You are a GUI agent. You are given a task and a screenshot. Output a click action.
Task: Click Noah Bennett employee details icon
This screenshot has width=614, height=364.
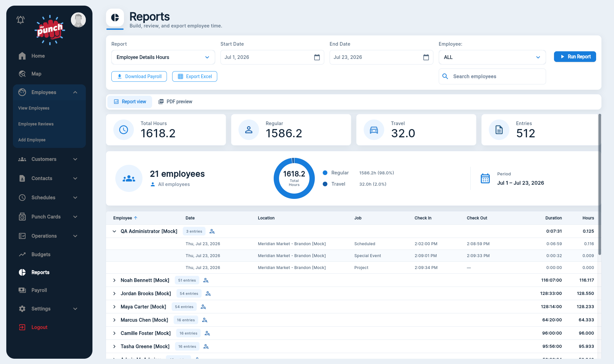[x=206, y=280]
